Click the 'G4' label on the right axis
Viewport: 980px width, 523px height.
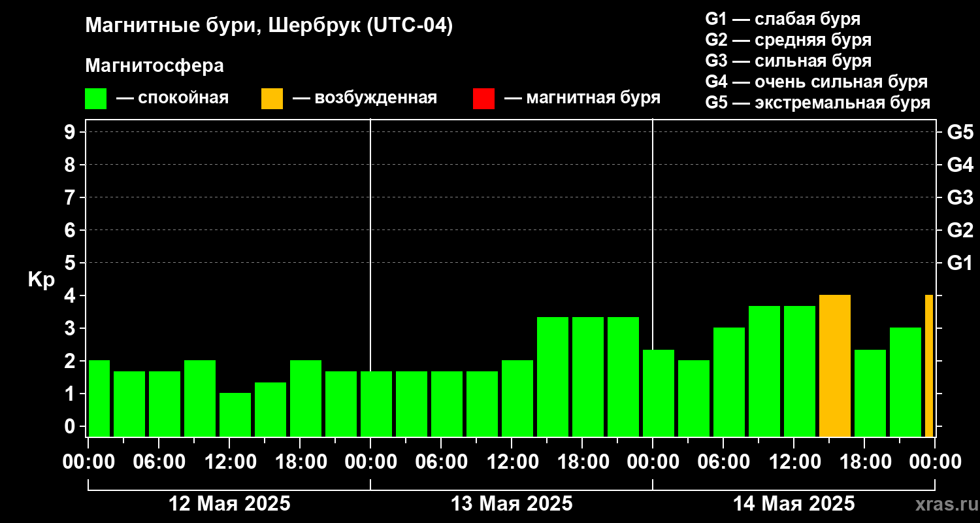[x=960, y=165]
